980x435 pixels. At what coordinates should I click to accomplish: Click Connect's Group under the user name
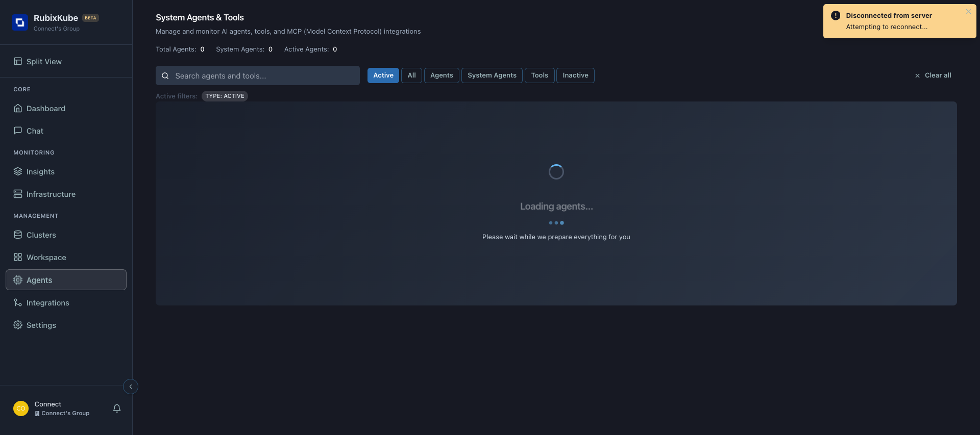pos(62,413)
